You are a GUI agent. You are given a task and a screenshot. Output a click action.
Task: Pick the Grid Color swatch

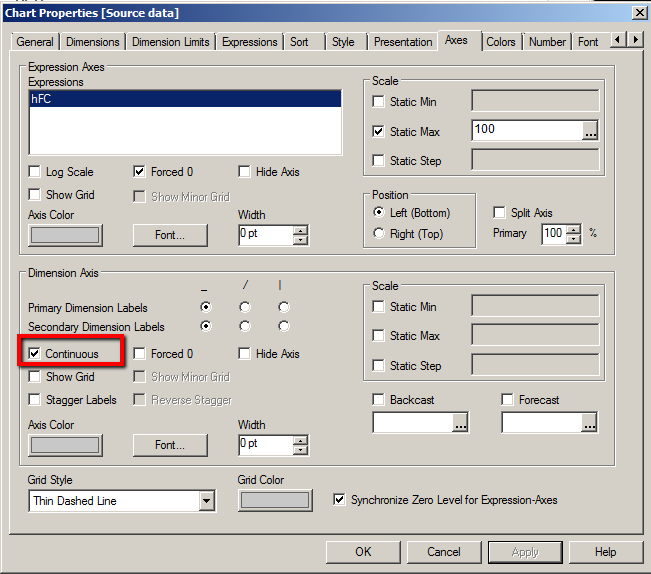tap(274, 500)
